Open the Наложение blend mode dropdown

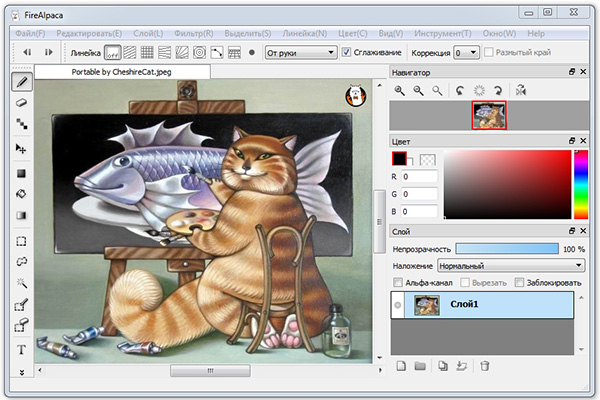[x=510, y=266]
